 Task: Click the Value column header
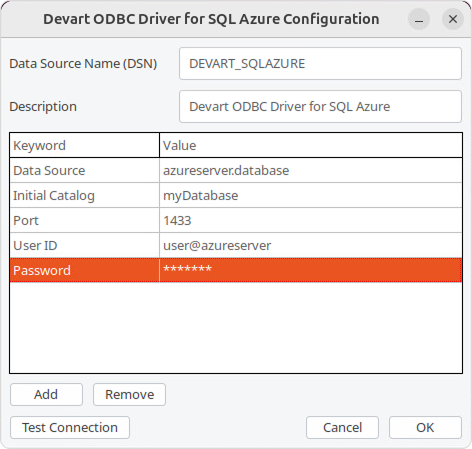tap(311, 145)
